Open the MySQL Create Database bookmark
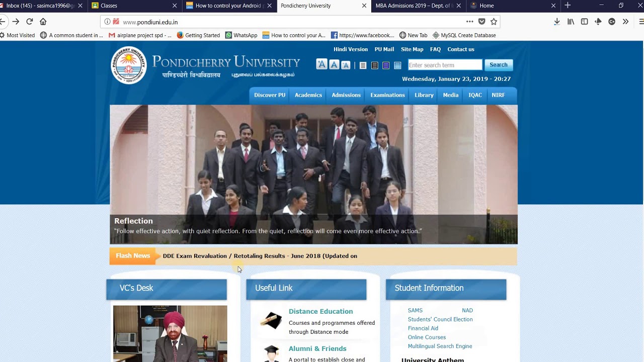 coord(464,35)
